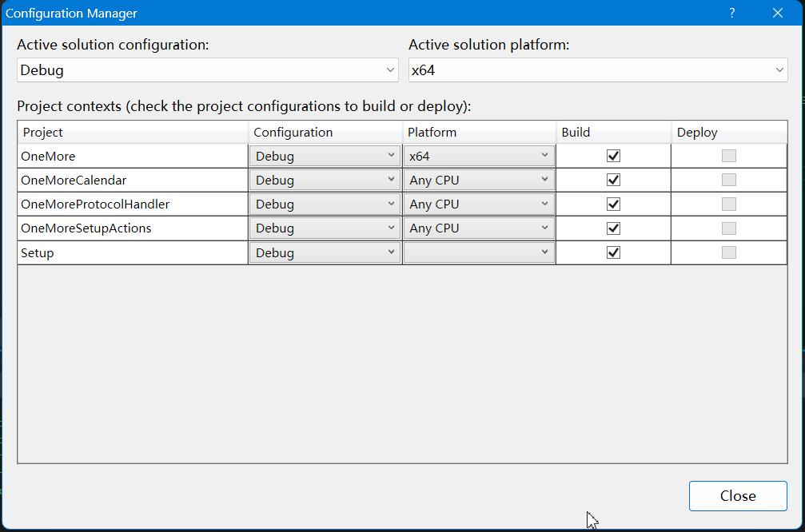Click Deploy checkbox for OneMoreSetupActions

(x=729, y=228)
